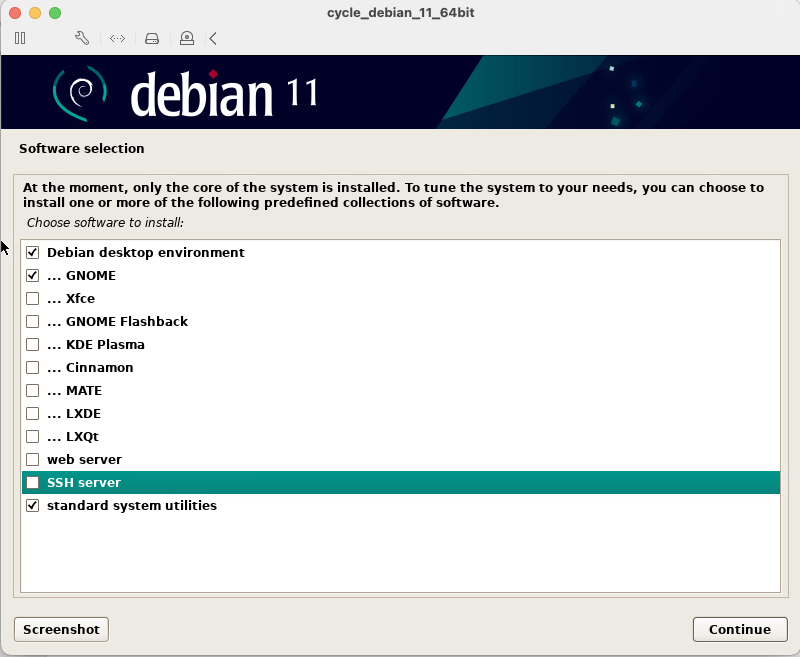
Task: Select the 'web server' row text
Action: (x=85, y=460)
